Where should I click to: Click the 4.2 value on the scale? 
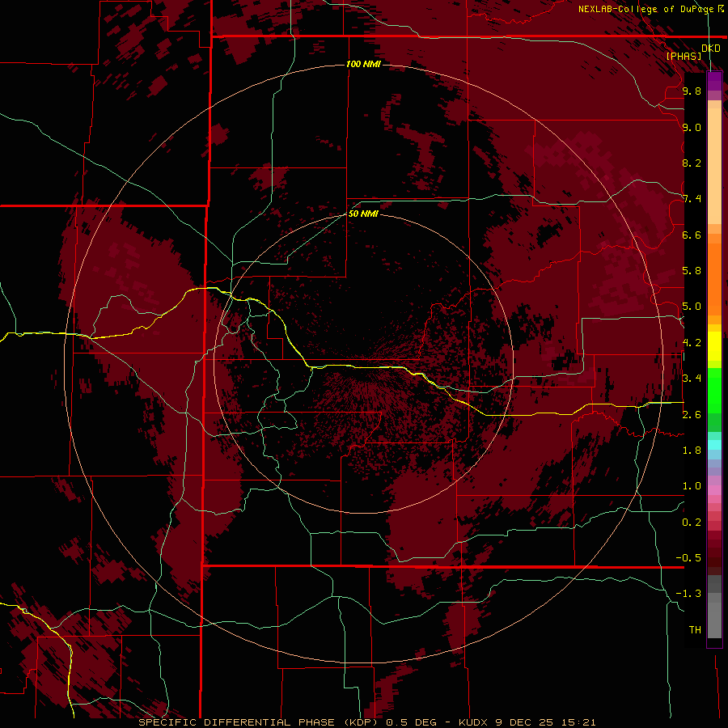click(x=692, y=343)
